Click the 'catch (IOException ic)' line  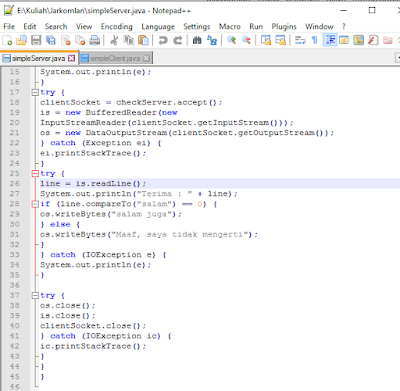(x=106, y=336)
